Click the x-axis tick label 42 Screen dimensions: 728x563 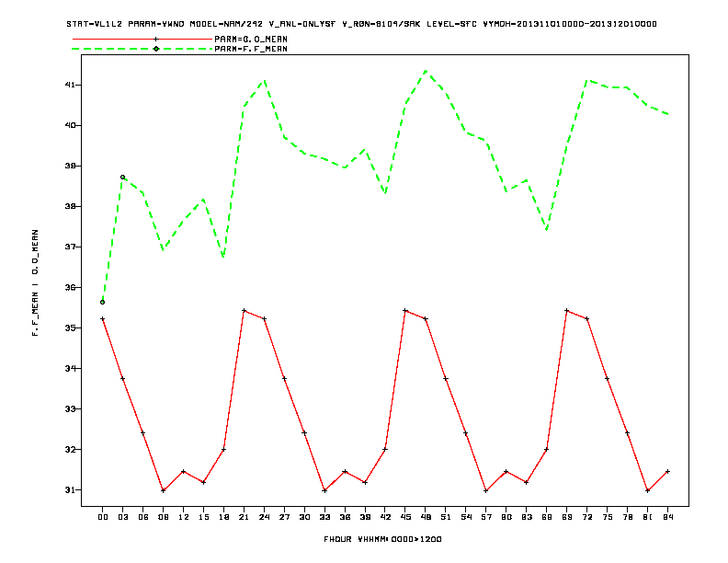point(385,517)
